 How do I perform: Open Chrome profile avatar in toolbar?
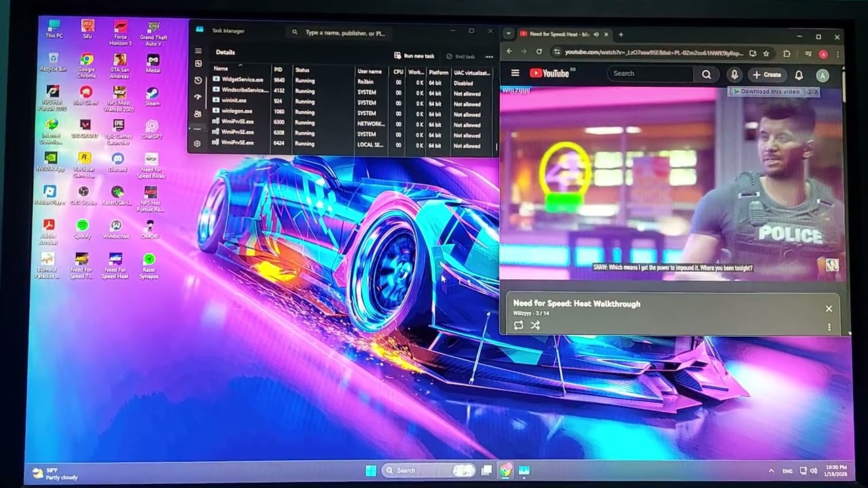(823, 54)
